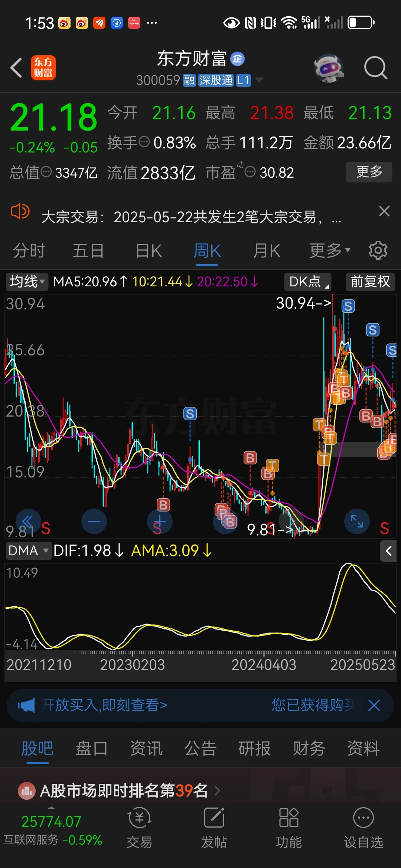This screenshot has width=401, height=868.
Task: Open stock search magnifier
Action: click(375, 68)
